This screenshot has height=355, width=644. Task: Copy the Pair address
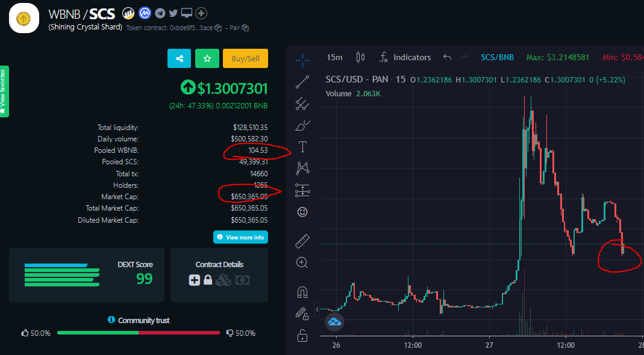pyautogui.click(x=245, y=28)
